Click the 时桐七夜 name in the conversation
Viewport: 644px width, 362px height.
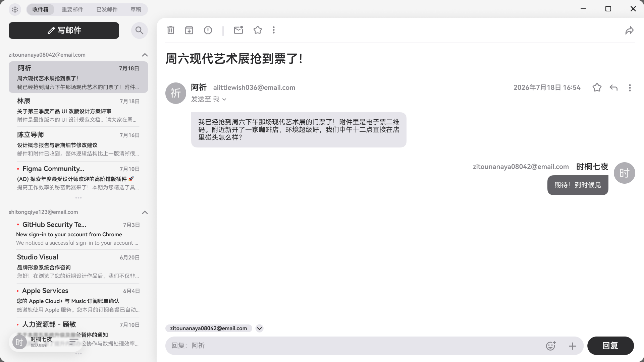click(592, 167)
